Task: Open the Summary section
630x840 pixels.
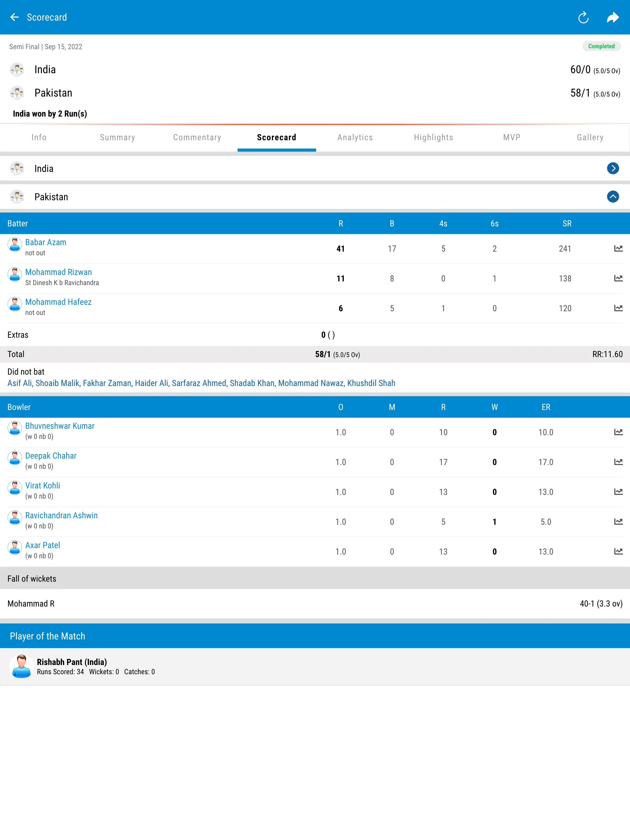Action: (x=118, y=137)
